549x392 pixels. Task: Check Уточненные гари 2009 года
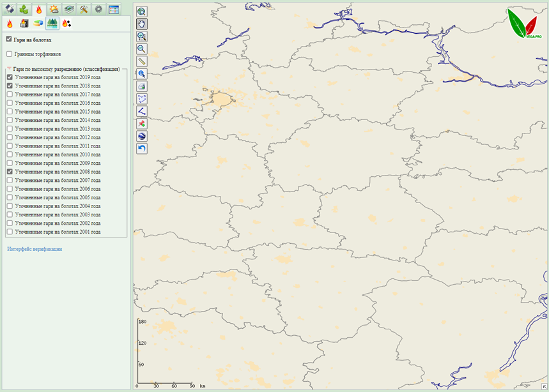click(x=10, y=163)
